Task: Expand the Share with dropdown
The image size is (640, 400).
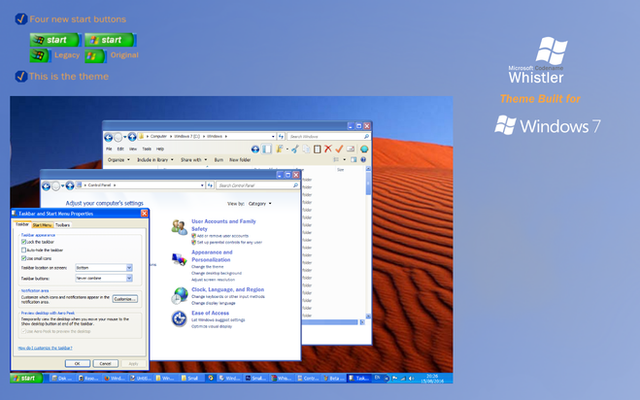Action: [194, 160]
